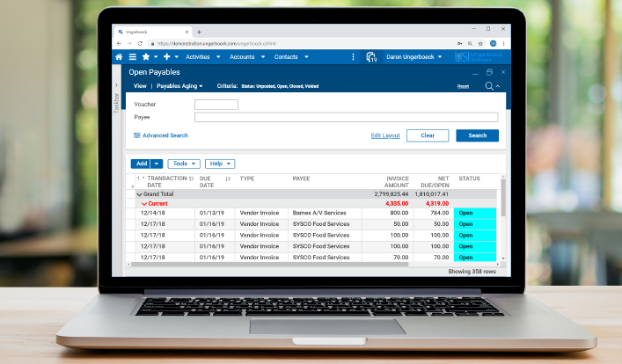622x364 pixels.
Task: Click the magnifier search icon in Open Payables header
Action: point(490,86)
